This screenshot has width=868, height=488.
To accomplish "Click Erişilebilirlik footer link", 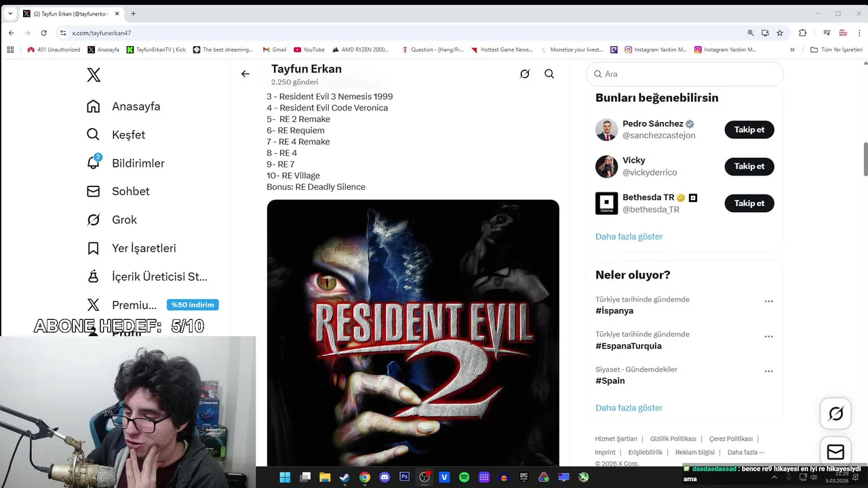I will (645, 452).
